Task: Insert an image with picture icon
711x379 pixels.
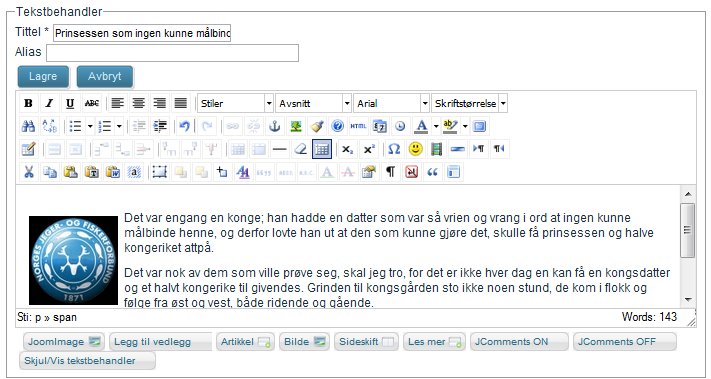Action: coord(296,126)
